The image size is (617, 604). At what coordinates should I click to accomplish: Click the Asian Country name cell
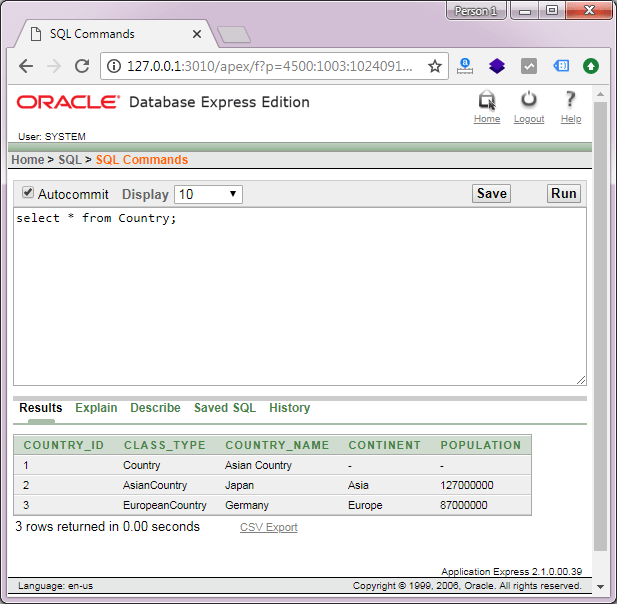point(258,465)
